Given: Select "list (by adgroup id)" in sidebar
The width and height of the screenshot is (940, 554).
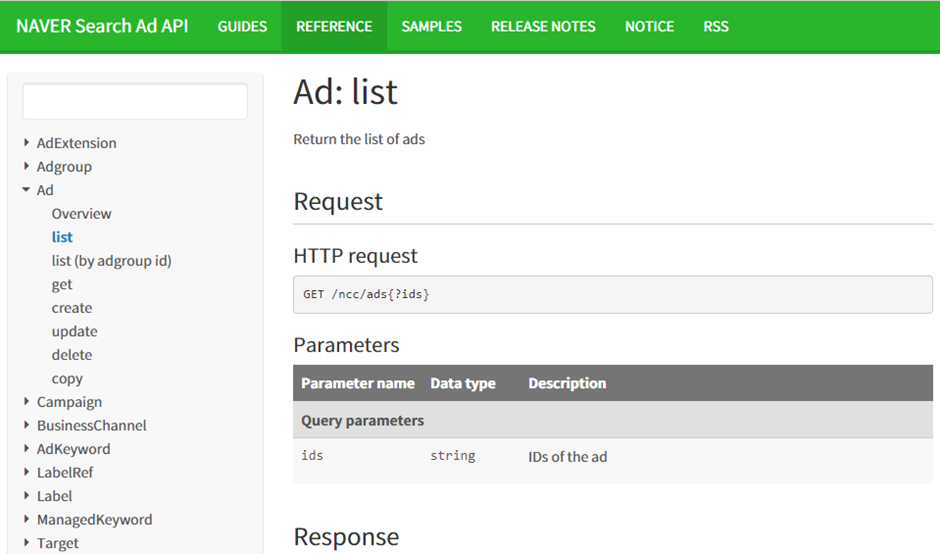Looking at the screenshot, I should point(111,261).
